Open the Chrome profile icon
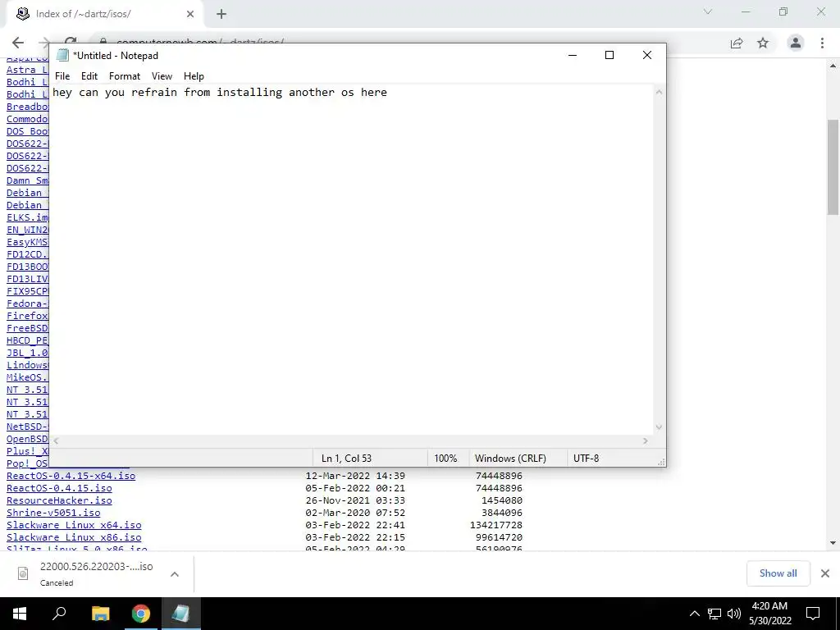The width and height of the screenshot is (840, 630). tap(796, 43)
